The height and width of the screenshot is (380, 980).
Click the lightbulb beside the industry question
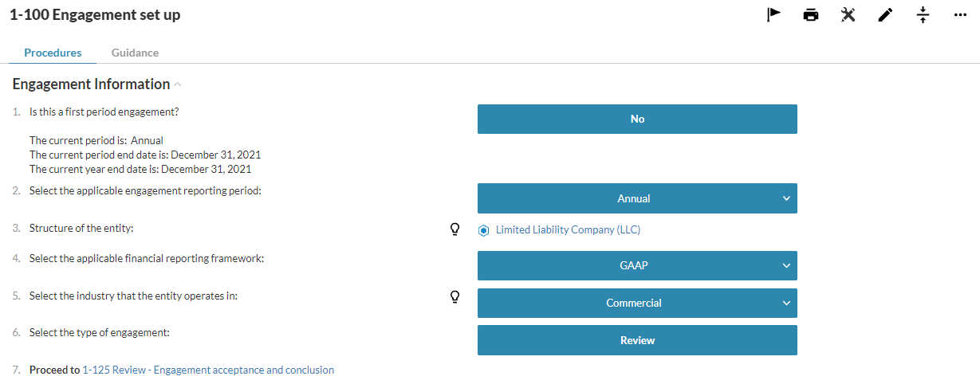[455, 296]
